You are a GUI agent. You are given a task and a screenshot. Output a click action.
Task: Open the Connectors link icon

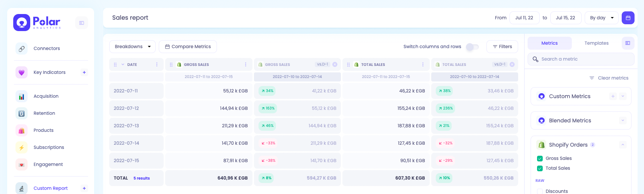(22, 48)
